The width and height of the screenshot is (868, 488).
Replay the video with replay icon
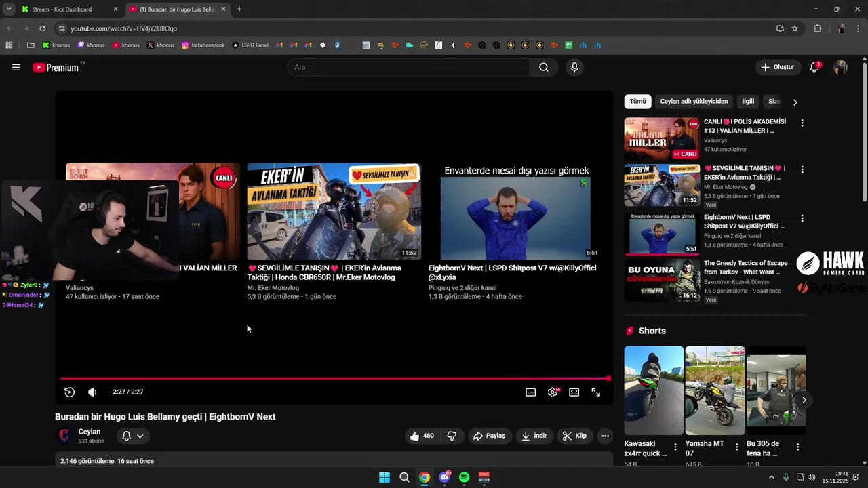[x=69, y=392]
